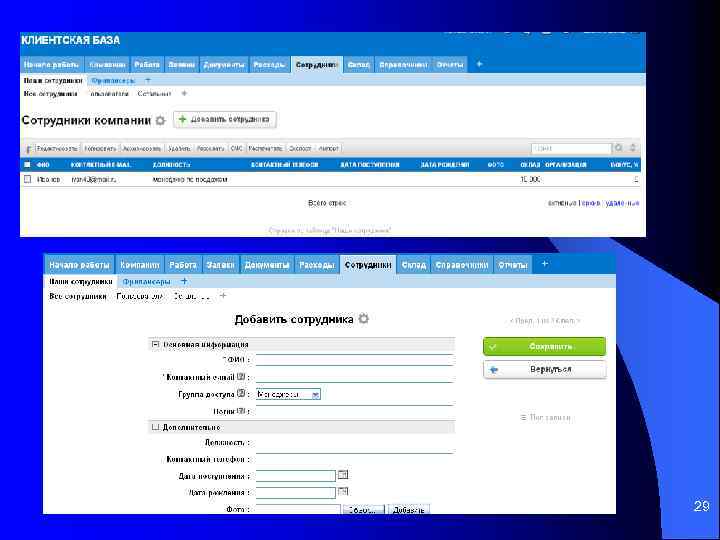Click "Импорт" toolbar button

click(329, 148)
